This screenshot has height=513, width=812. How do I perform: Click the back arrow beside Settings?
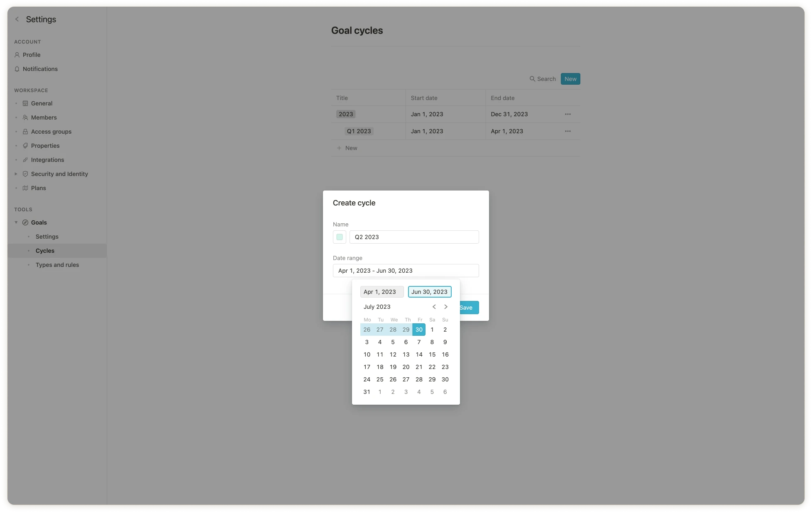[x=17, y=19]
